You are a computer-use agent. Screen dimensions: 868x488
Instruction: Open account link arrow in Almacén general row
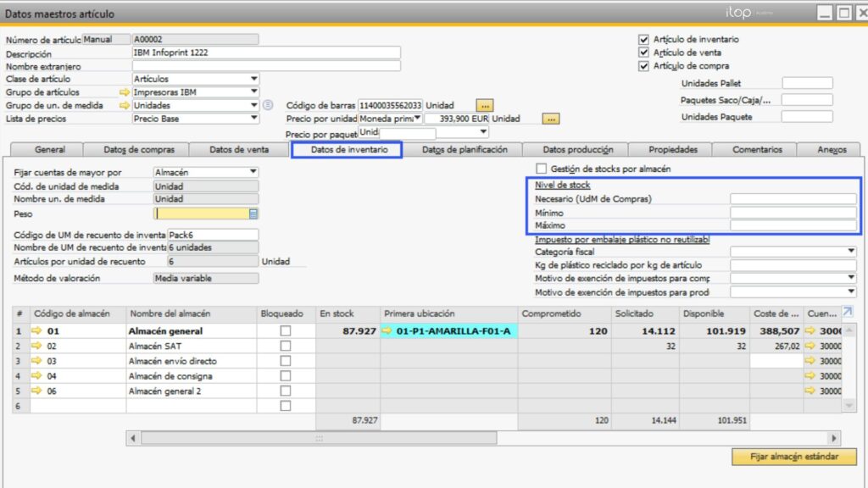point(810,331)
